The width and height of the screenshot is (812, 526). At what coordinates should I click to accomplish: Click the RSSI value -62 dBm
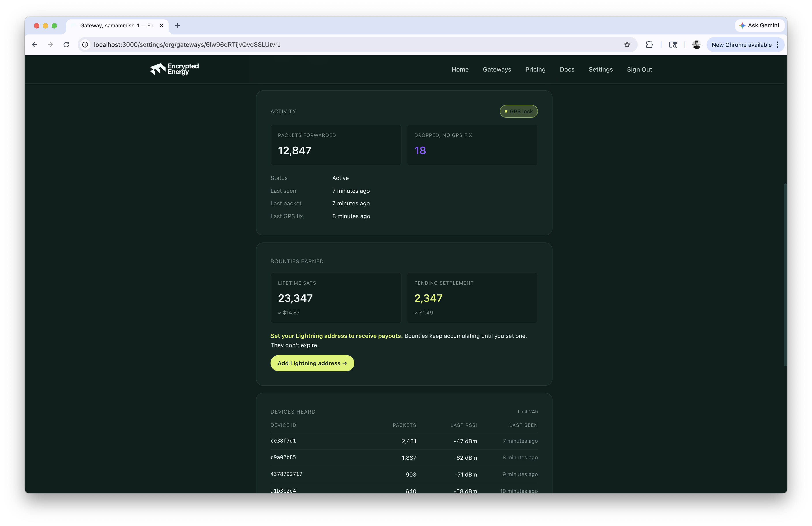click(x=465, y=458)
